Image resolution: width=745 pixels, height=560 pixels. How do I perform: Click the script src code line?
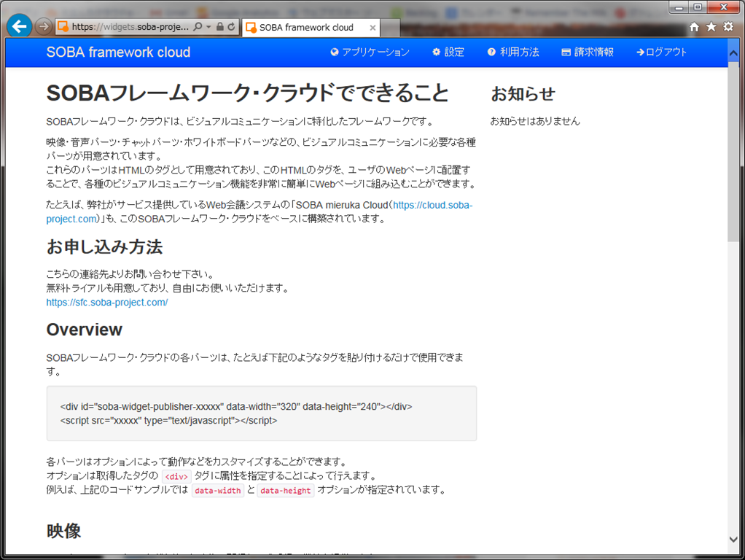168,421
